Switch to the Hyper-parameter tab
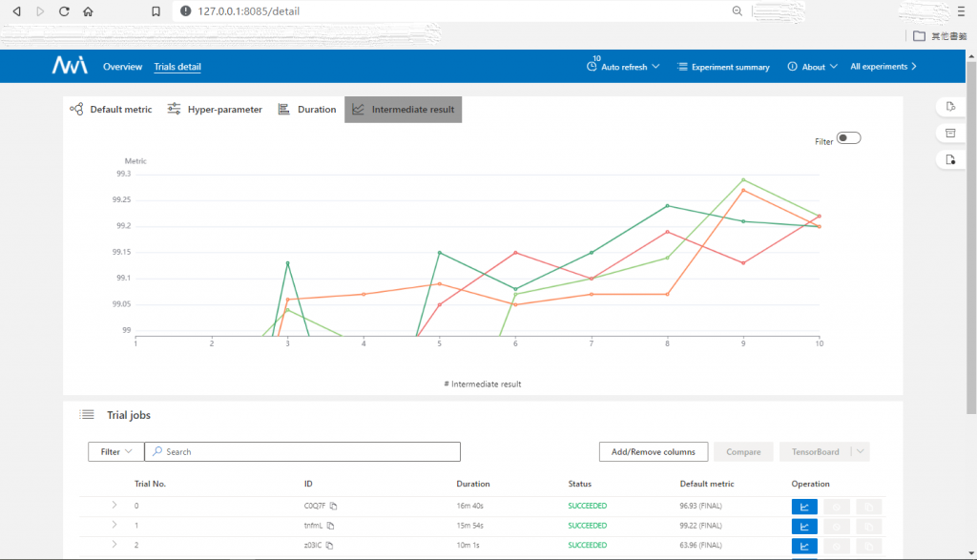The height and width of the screenshot is (560, 977). 215,109
